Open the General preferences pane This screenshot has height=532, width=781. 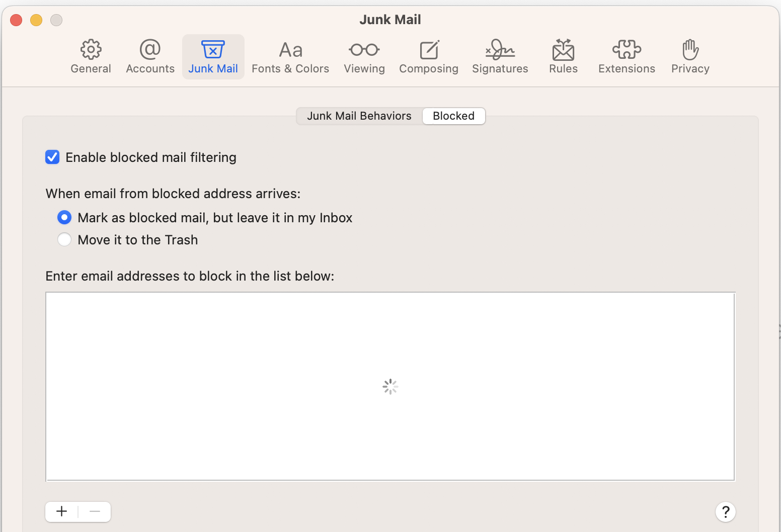point(91,56)
